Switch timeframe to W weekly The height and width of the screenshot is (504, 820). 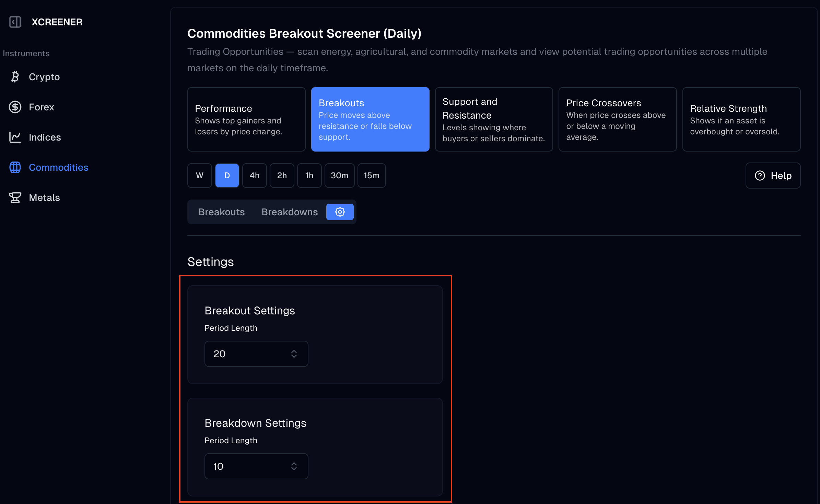coord(200,176)
